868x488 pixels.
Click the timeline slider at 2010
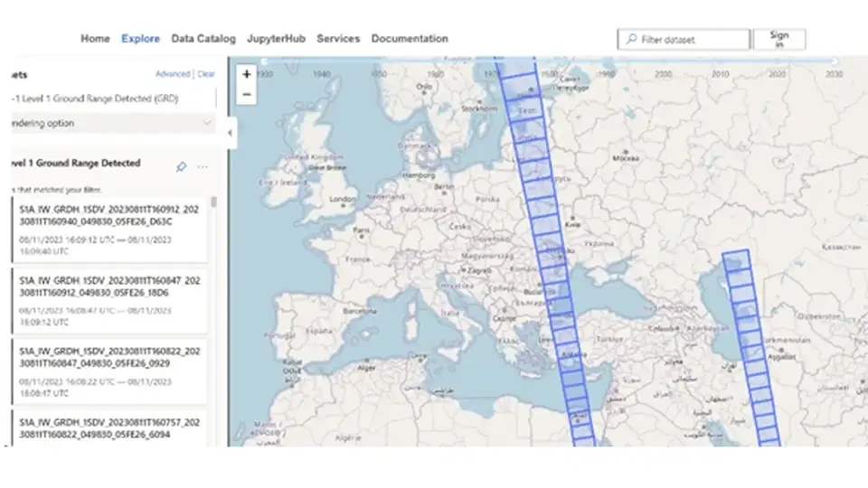pos(721,73)
